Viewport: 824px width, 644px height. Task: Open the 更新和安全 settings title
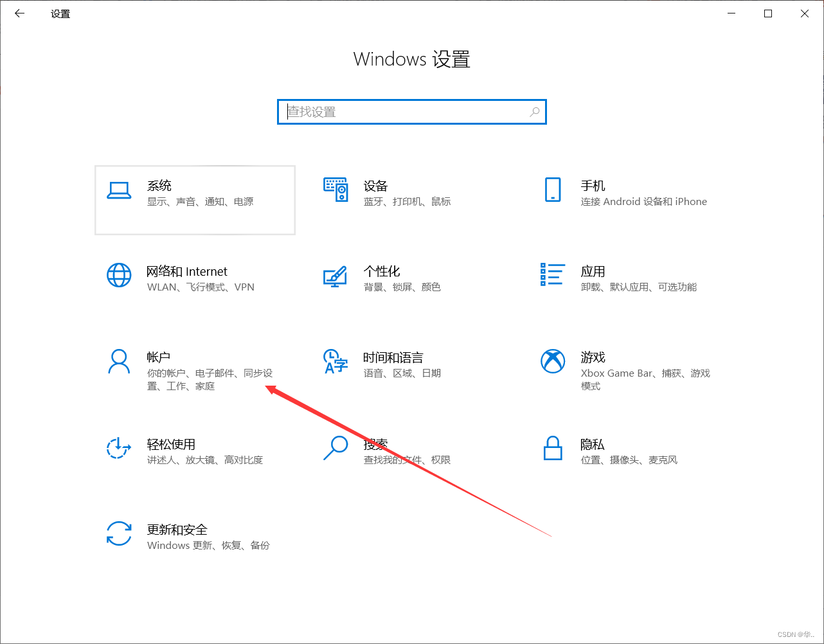pyautogui.click(x=177, y=530)
